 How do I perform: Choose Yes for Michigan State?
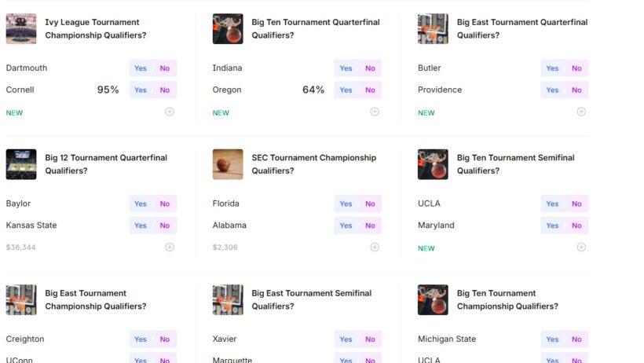(x=552, y=339)
